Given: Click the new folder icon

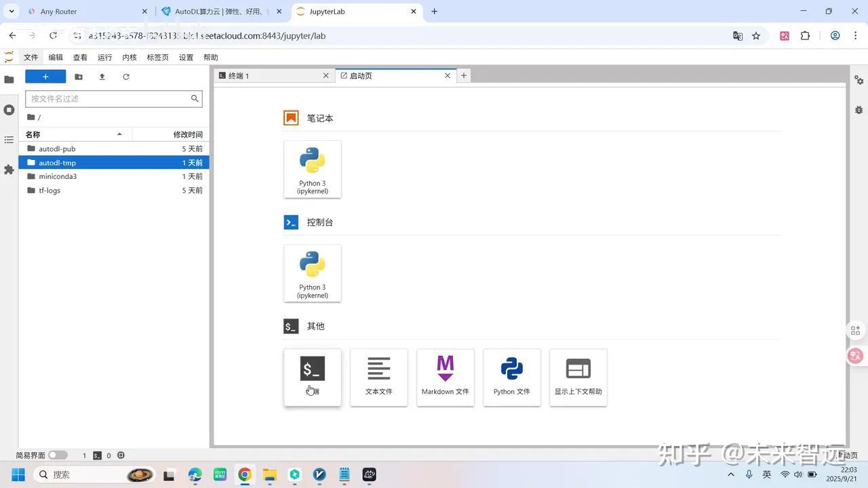Looking at the screenshot, I should 79,77.
